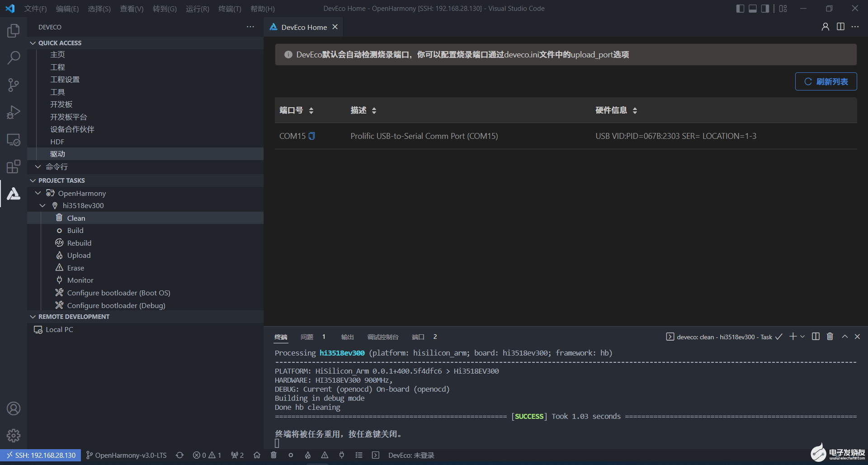Click status bar Monitor plug icon

click(342, 455)
